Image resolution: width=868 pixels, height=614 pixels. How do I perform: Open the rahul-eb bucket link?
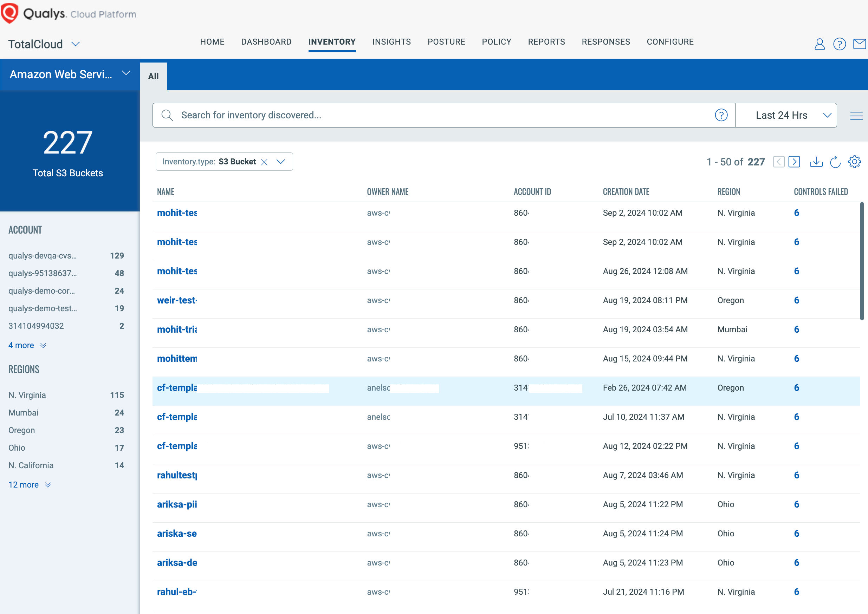pos(177,592)
